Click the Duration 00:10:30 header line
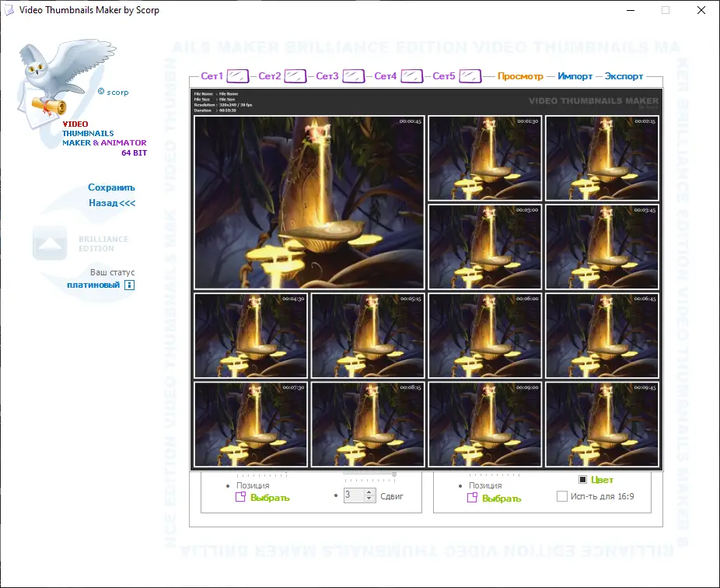This screenshot has width=720, height=588. click(x=215, y=110)
